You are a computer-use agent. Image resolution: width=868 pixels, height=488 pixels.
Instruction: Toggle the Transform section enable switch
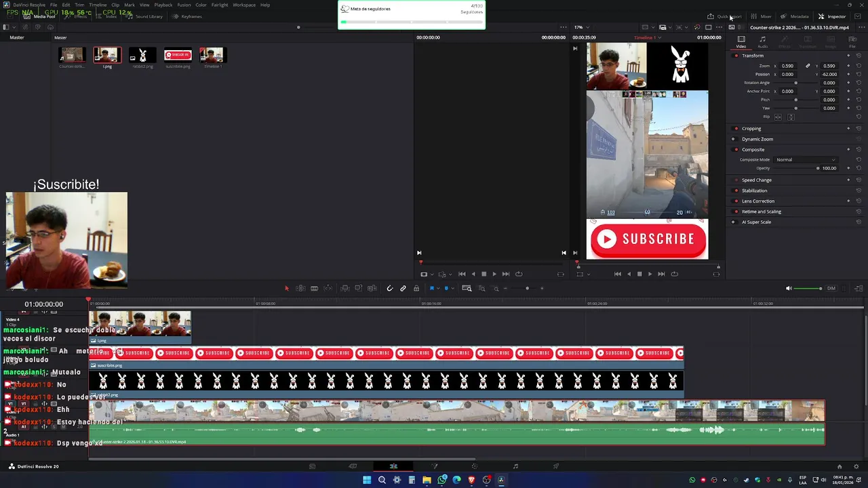[x=736, y=56]
